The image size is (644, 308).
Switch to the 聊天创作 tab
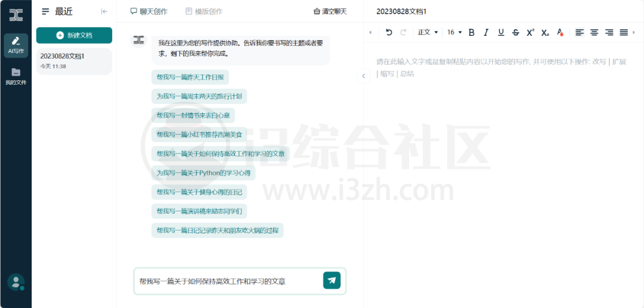[148, 11]
